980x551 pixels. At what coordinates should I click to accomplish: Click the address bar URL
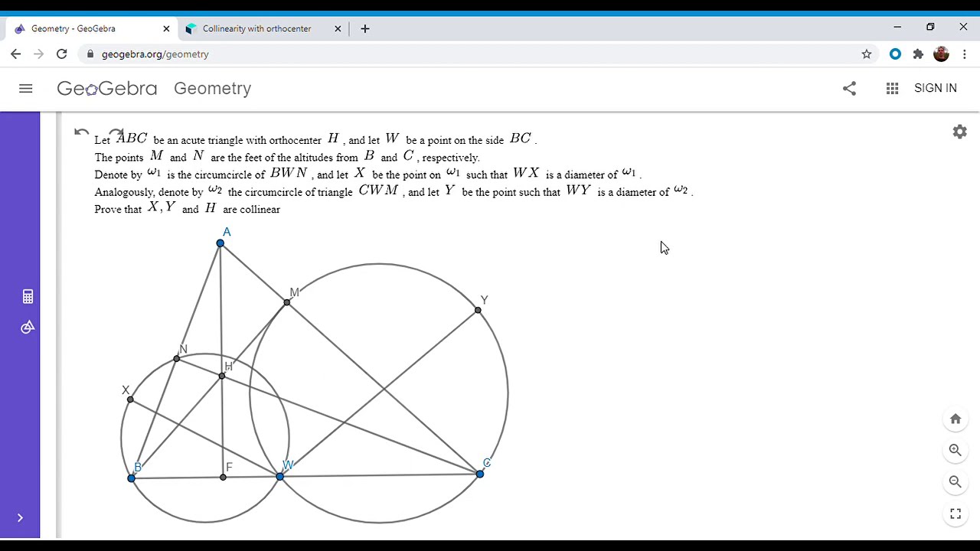pos(155,54)
